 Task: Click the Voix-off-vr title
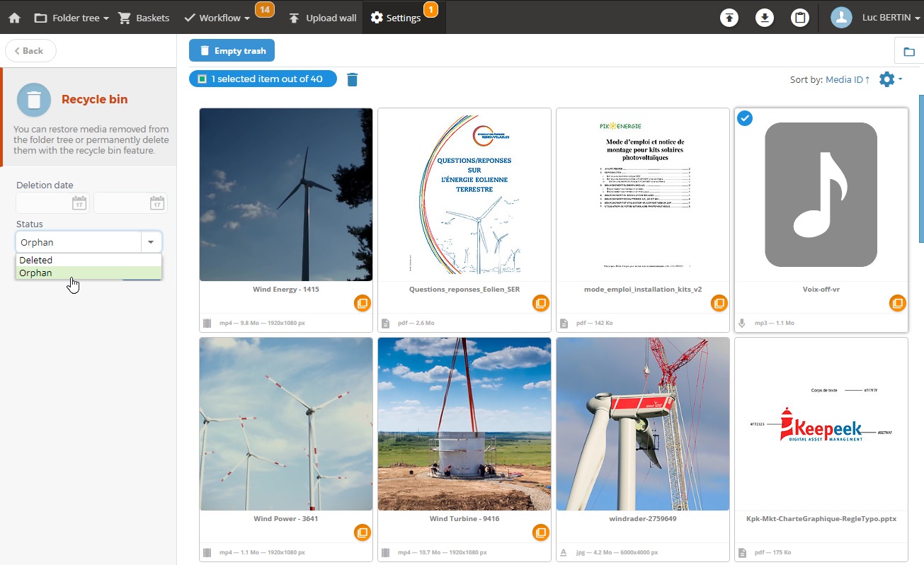pos(821,290)
